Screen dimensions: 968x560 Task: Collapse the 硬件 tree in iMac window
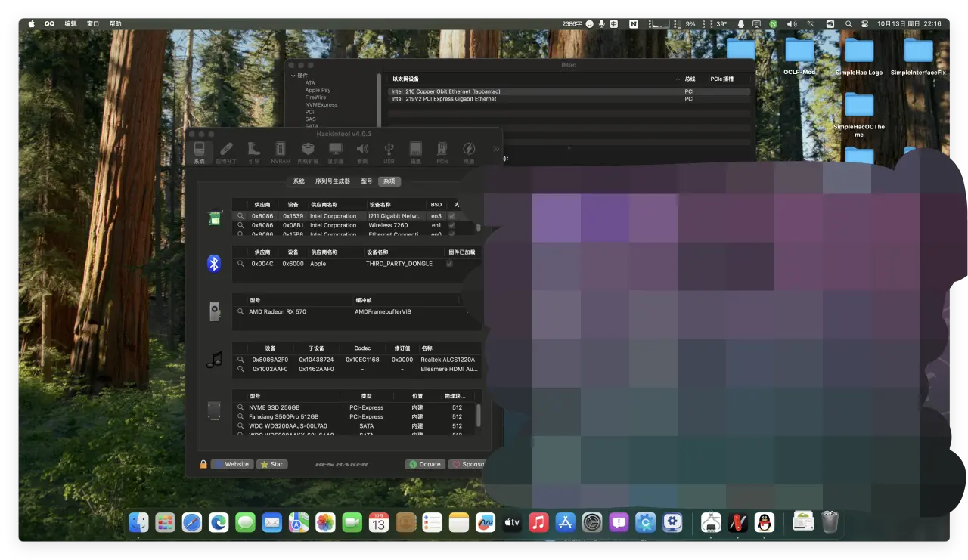293,76
